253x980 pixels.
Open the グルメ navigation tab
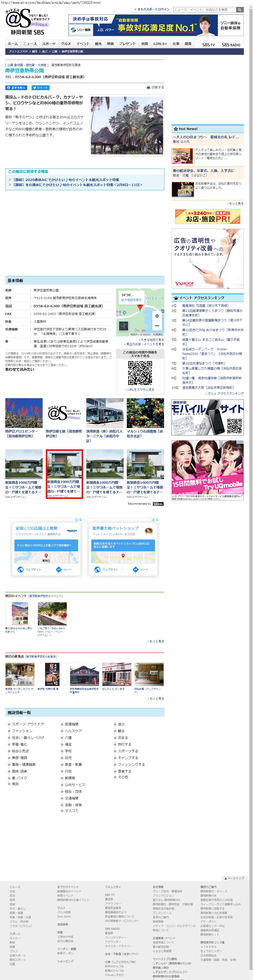[66, 44]
